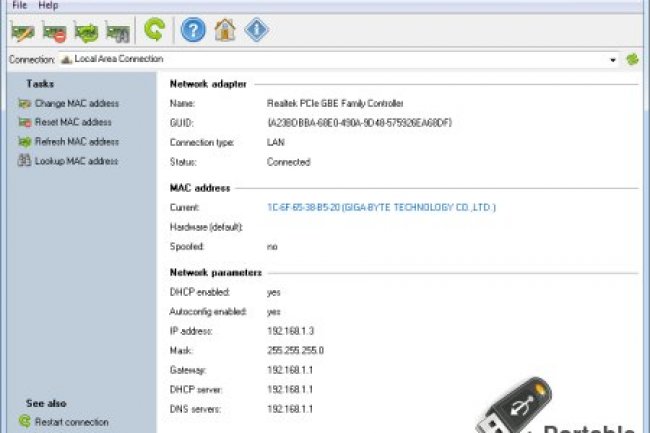The image size is (650, 433).
Task: Click the Change MAC address toolbar icon
Action: [x=22, y=32]
